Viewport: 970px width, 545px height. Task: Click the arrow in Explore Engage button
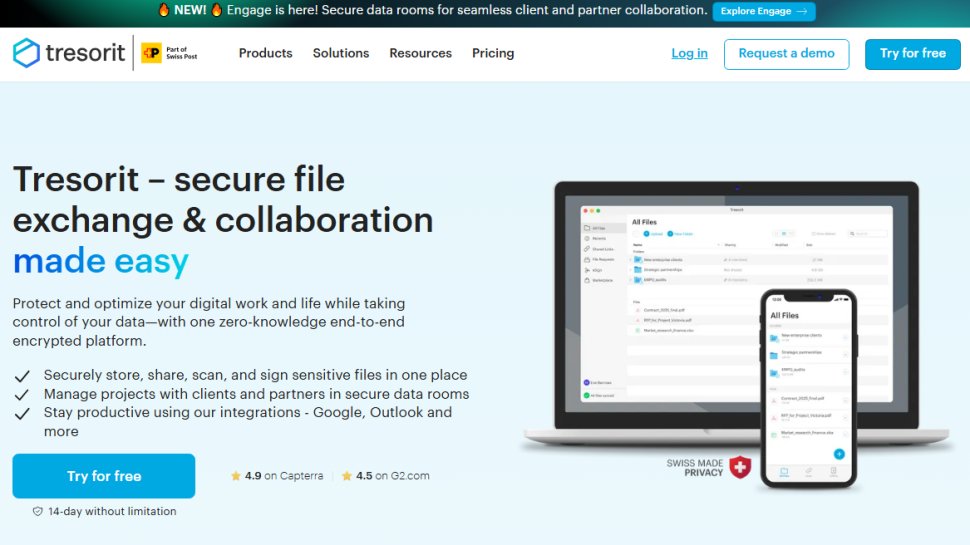coord(802,11)
